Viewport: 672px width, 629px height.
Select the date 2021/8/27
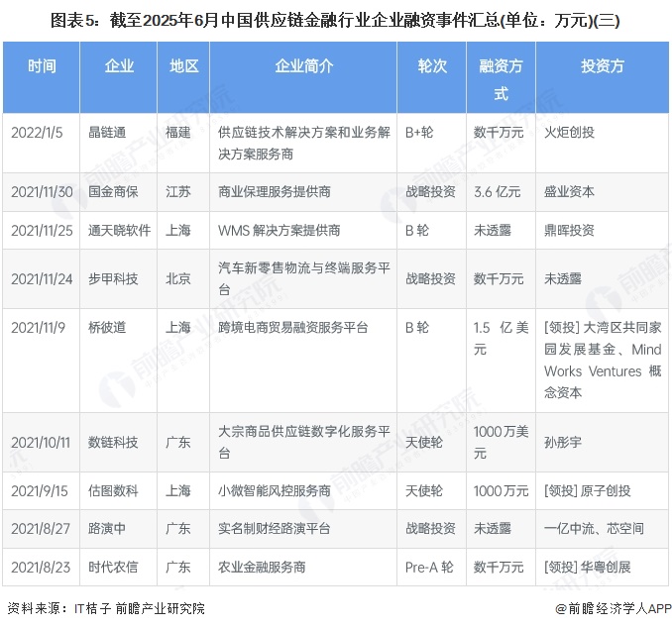point(41,529)
